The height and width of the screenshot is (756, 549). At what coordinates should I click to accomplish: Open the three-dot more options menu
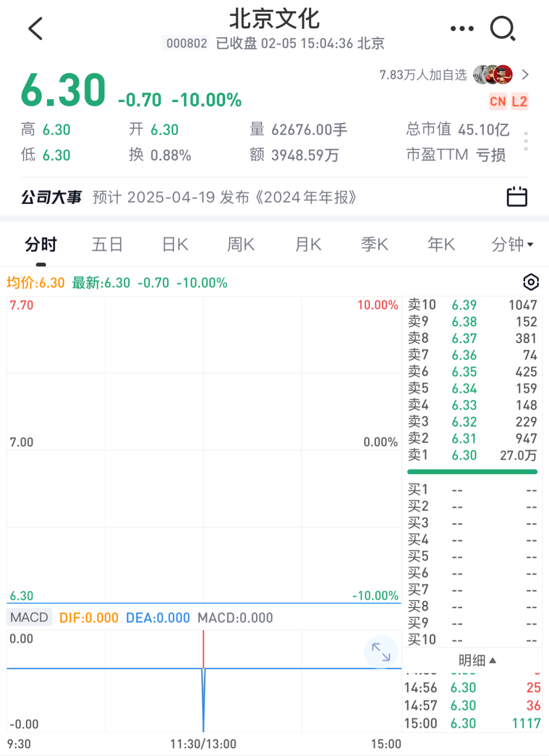pyautogui.click(x=462, y=28)
